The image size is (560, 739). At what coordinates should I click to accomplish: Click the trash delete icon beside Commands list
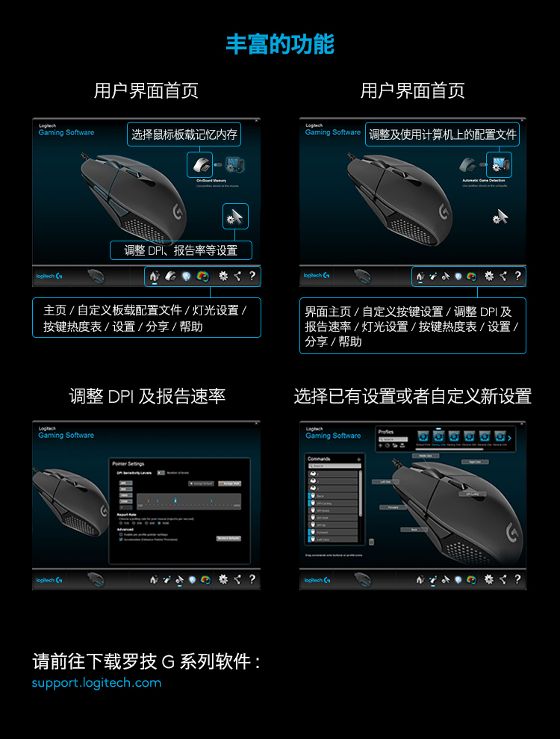coord(372,542)
